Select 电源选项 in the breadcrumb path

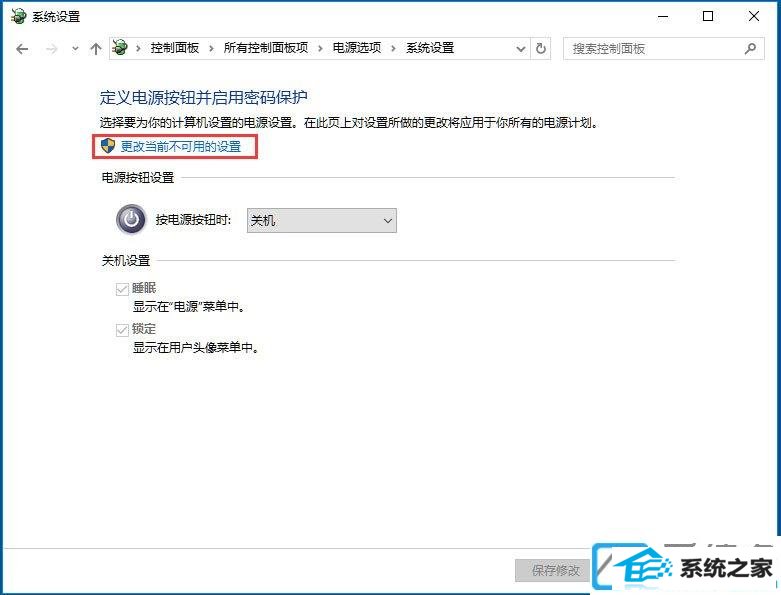[357, 48]
